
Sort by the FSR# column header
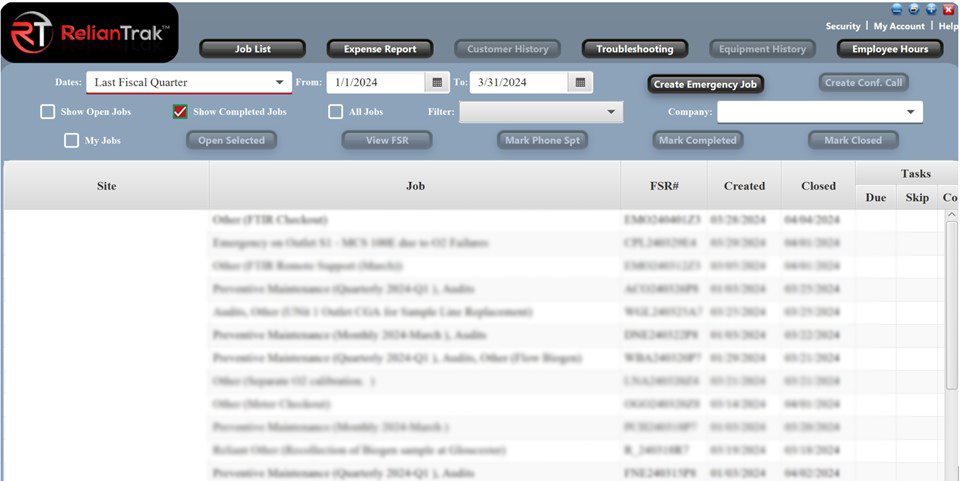[x=663, y=186]
